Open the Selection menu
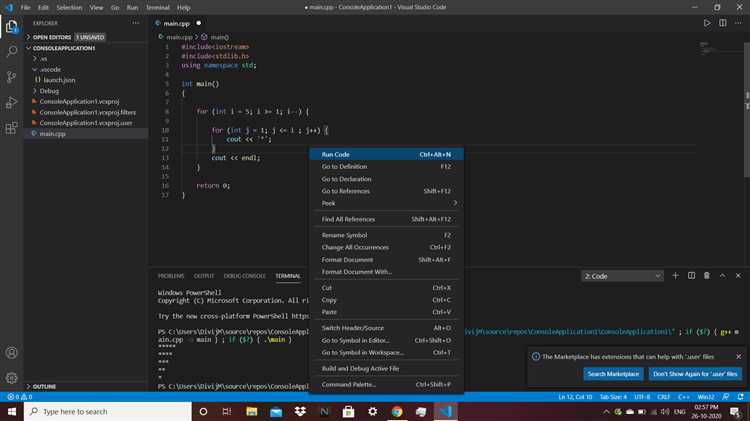This screenshot has width=750, height=421. [x=69, y=7]
